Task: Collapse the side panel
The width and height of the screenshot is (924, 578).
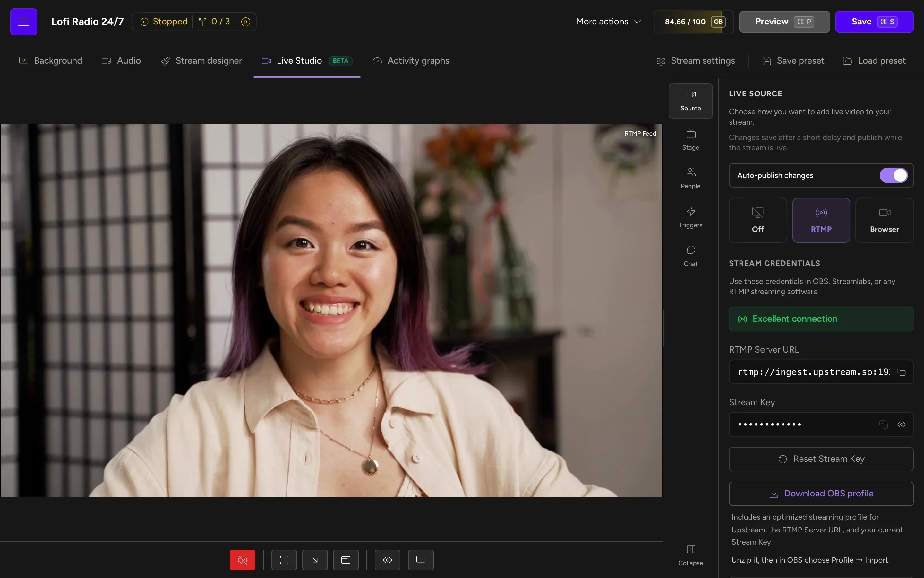Action: [x=690, y=556]
